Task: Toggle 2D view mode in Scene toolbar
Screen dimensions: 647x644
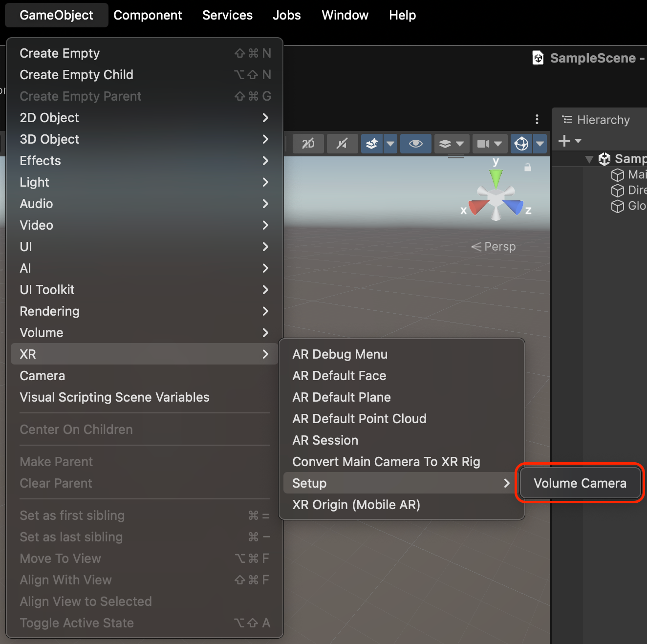Action: pyautogui.click(x=308, y=144)
